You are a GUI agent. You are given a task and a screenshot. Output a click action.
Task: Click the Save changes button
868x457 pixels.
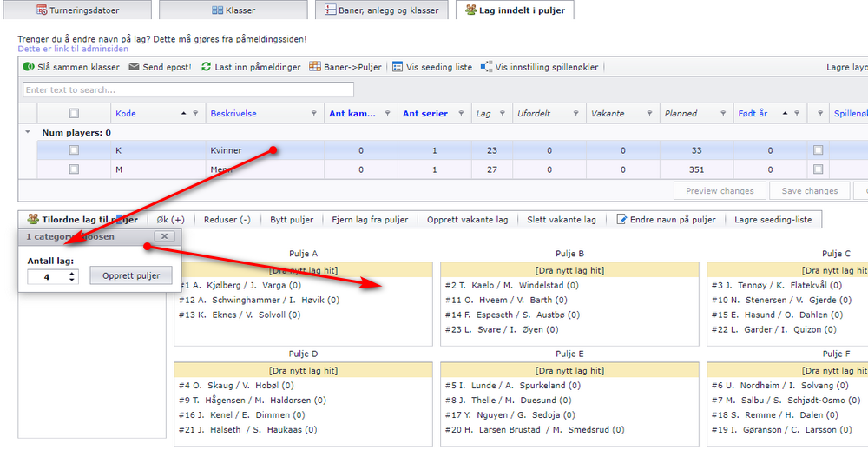809,190
